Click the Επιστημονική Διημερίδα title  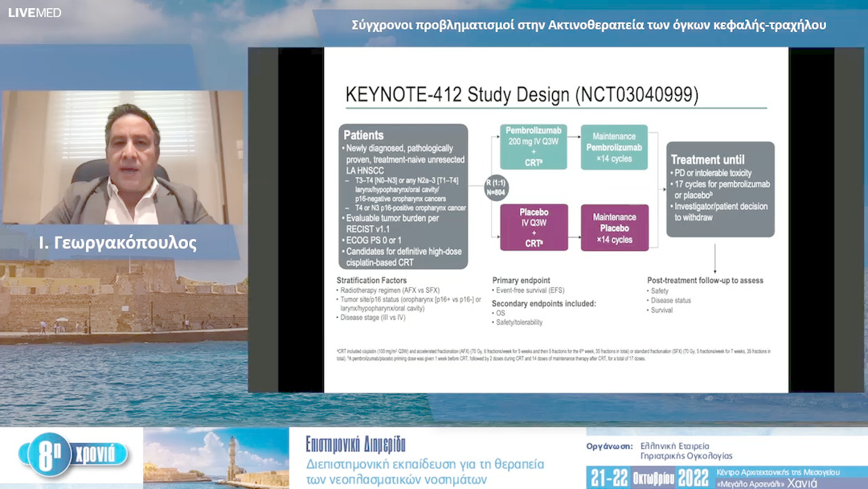click(x=355, y=444)
